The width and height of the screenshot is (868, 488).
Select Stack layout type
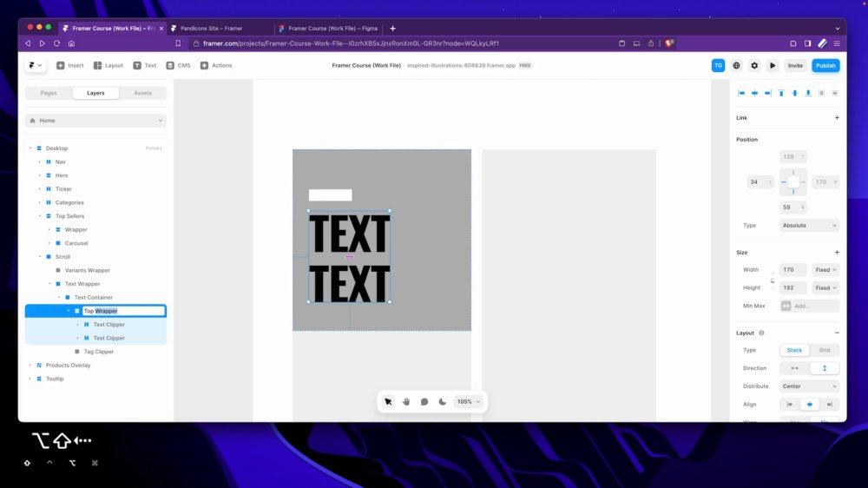tap(794, 350)
